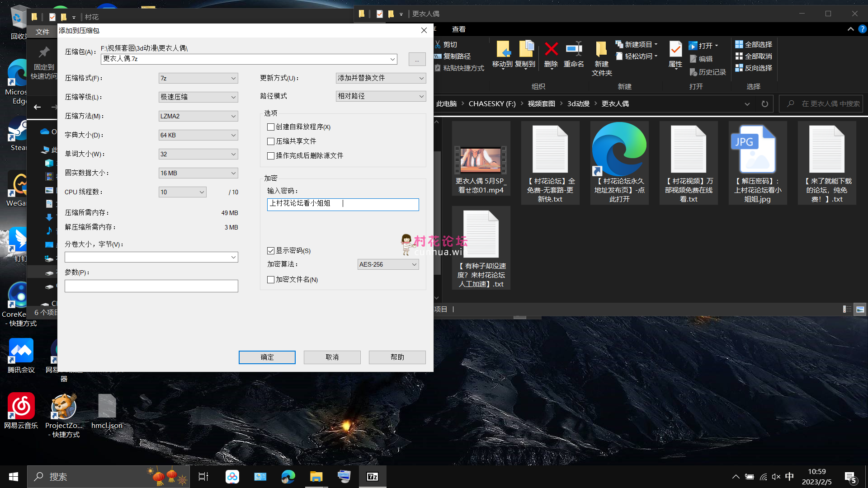Viewport: 868px width, 488px height.
Task: Click the Delete red X icon in ribbon
Action: tap(551, 49)
